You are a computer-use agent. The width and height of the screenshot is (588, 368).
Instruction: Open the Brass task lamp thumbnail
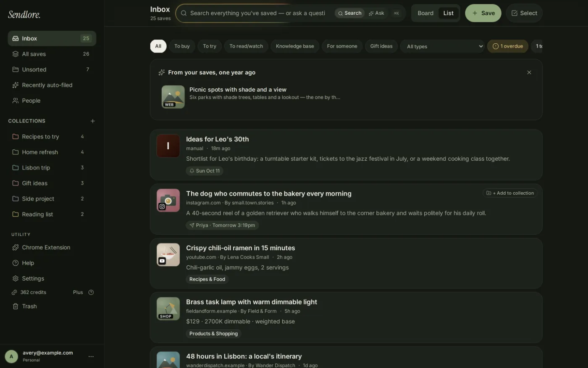(168, 309)
